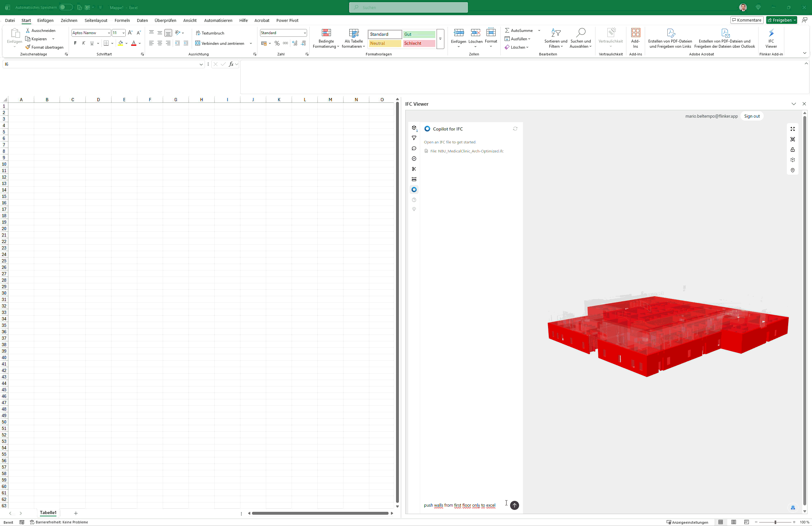The image size is (812, 526).
Task: Toggle Textumbruch wrap text
Action: (x=210, y=33)
